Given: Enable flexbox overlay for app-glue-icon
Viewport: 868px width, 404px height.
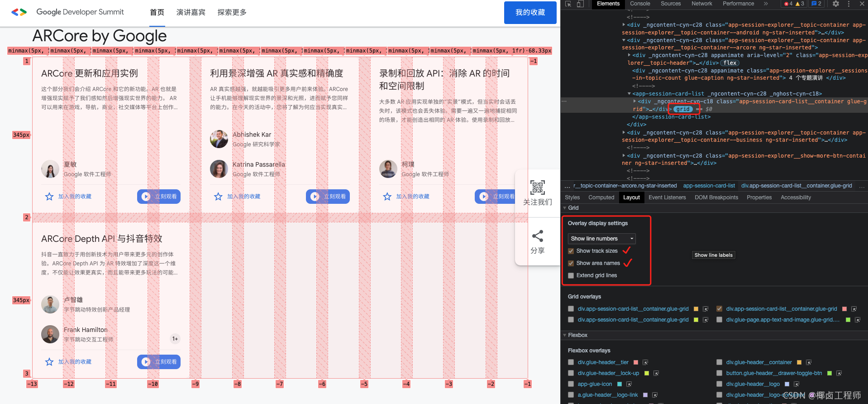Looking at the screenshot, I should 571,384.
